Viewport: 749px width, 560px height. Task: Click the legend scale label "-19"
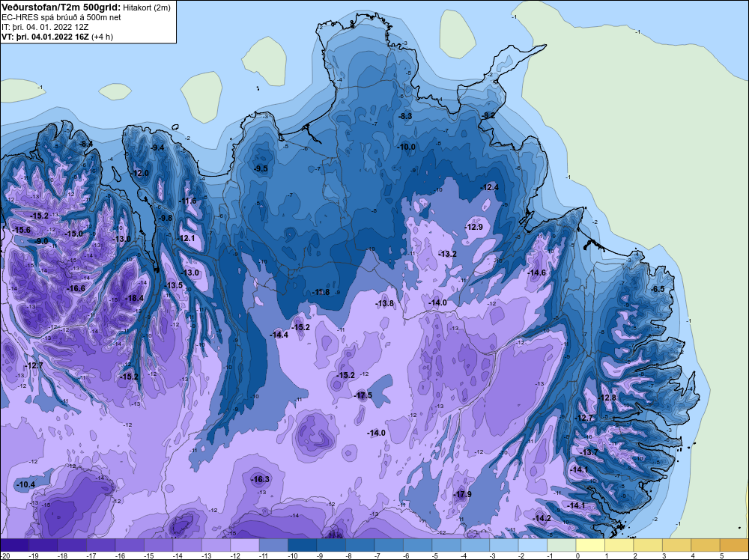[x=34, y=556]
